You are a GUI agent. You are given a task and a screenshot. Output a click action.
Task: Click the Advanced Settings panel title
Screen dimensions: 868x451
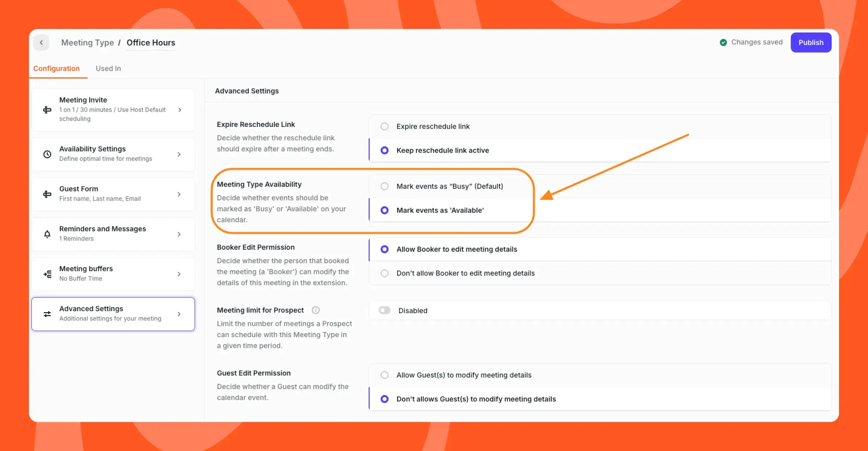[247, 91]
